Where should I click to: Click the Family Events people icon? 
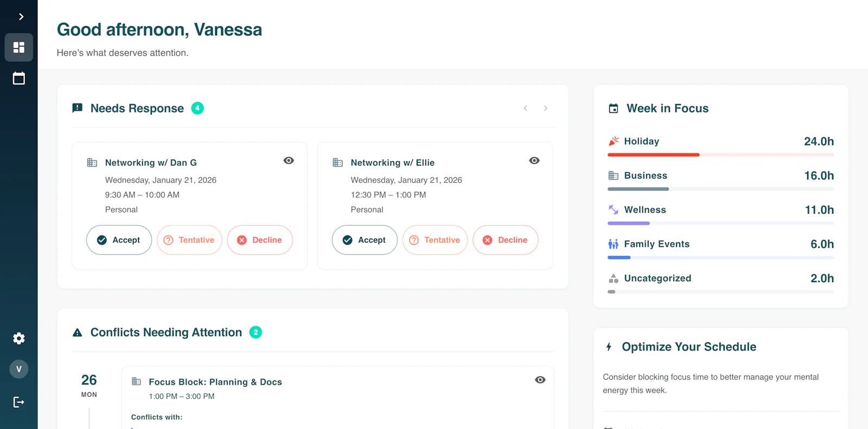click(614, 244)
